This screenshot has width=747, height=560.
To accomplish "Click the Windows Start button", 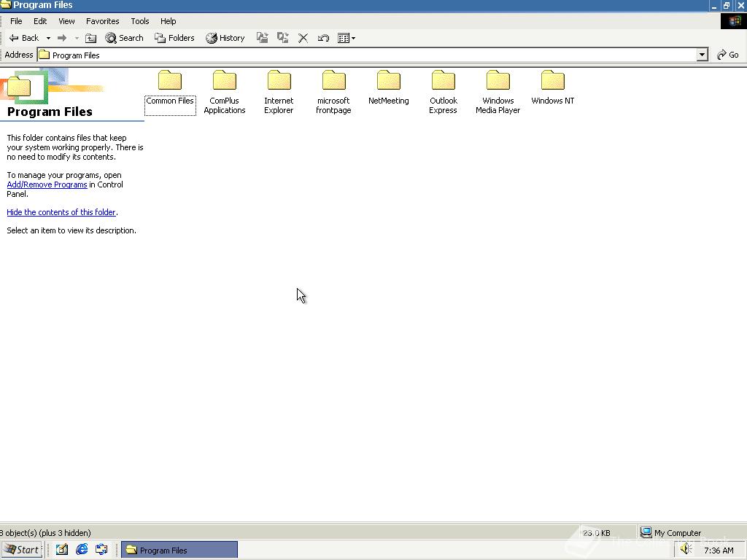I will point(21,550).
